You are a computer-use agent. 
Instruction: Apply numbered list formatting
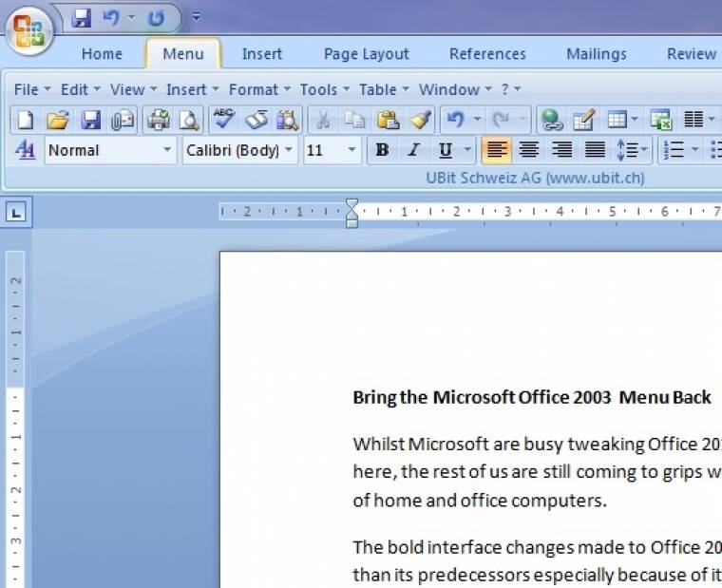[674, 150]
